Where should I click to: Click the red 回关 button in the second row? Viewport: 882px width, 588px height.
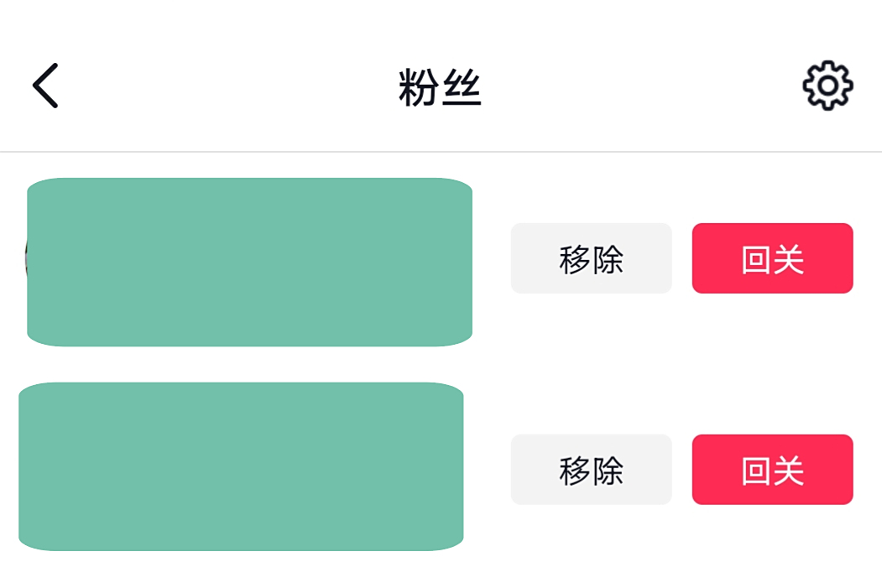pos(772,470)
